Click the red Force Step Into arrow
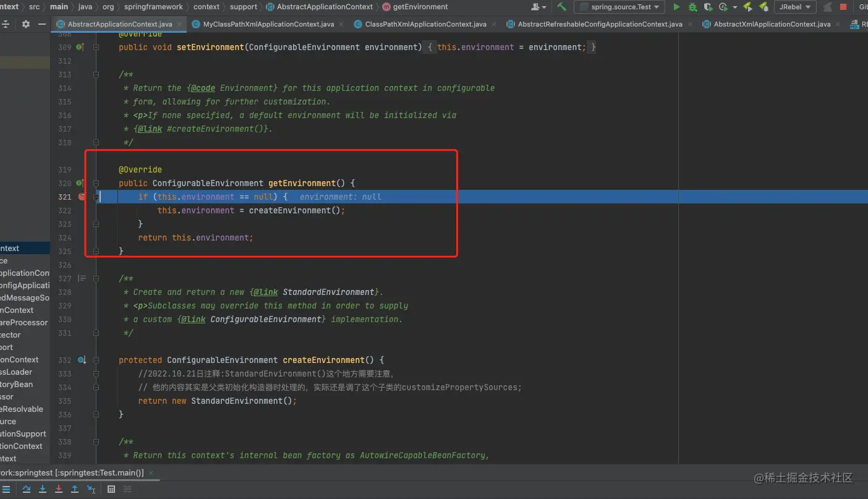868x499 pixels. (x=59, y=489)
